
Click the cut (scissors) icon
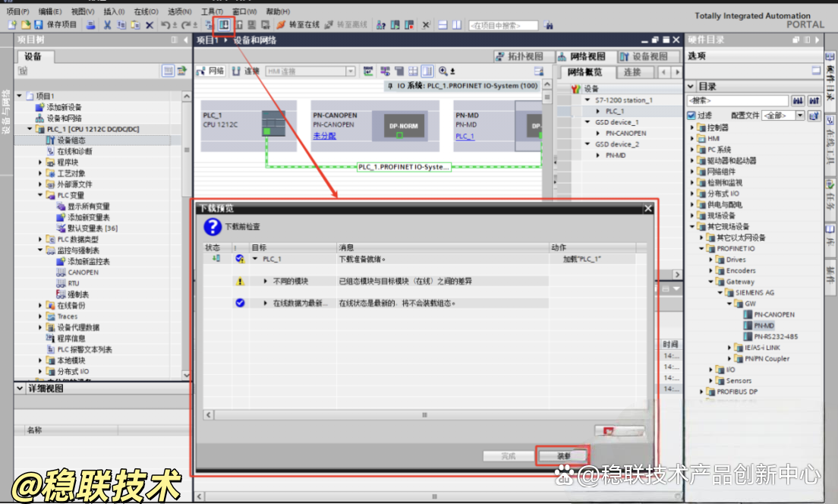click(108, 24)
